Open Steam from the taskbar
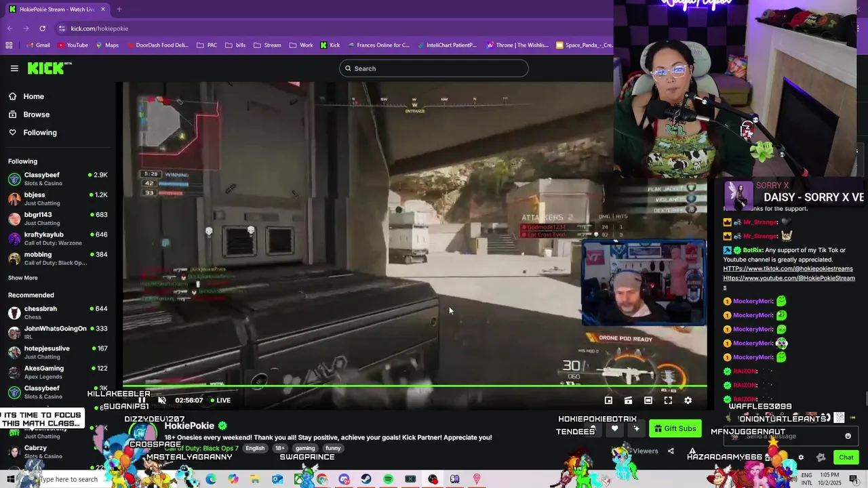 [366, 479]
